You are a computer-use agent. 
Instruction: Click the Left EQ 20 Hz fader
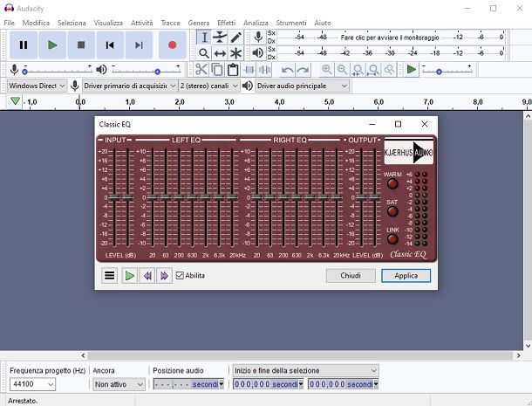153,197
